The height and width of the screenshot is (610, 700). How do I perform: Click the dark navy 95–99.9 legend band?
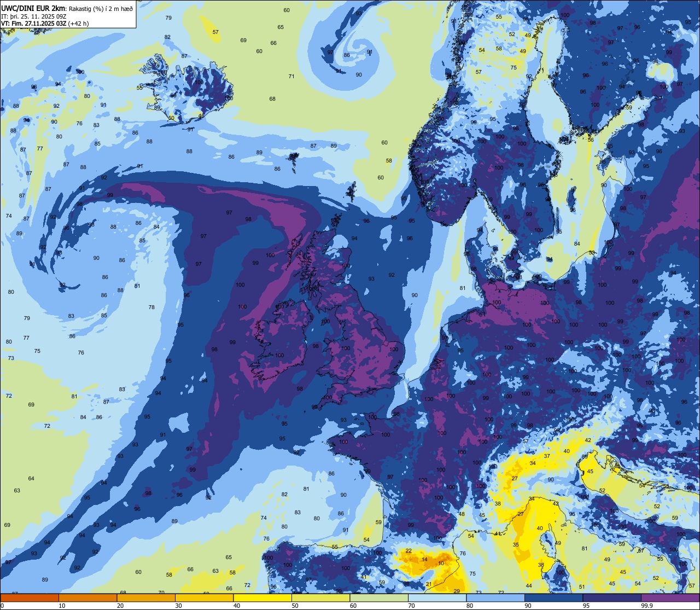point(612,598)
